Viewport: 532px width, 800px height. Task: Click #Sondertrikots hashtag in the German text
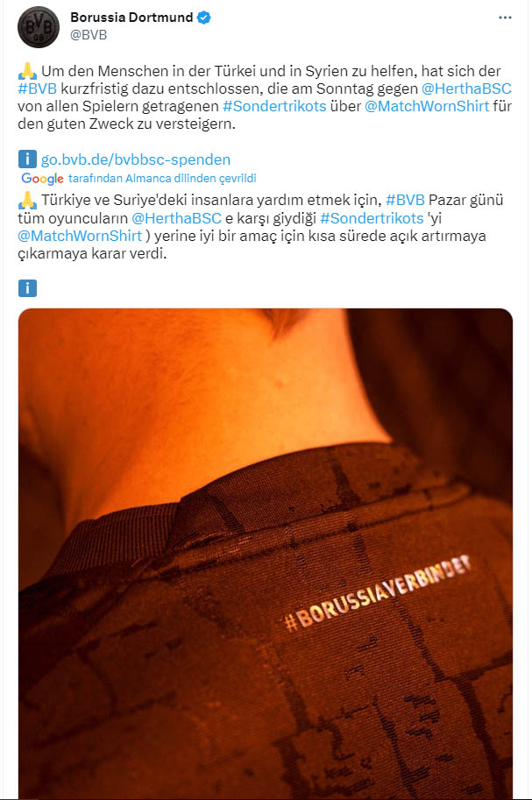tap(274, 106)
